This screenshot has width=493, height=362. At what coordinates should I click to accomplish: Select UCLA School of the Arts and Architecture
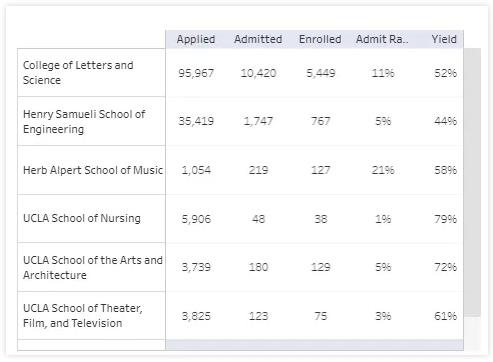point(93,267)
